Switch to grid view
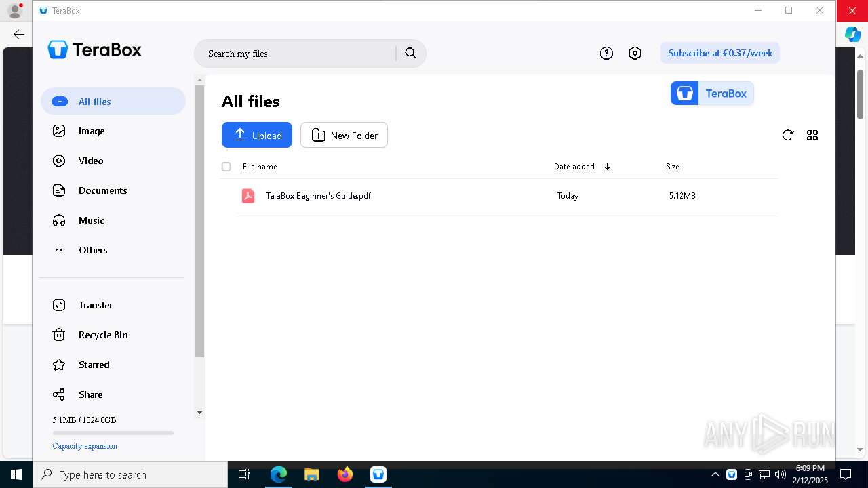This screenshot has height=488, width=868. click(x=812, y=135)
